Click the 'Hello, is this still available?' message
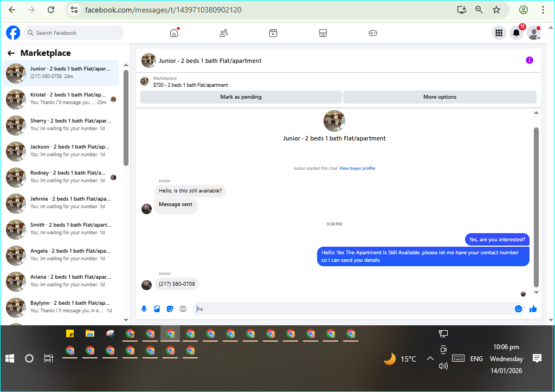 click(190, 191)
